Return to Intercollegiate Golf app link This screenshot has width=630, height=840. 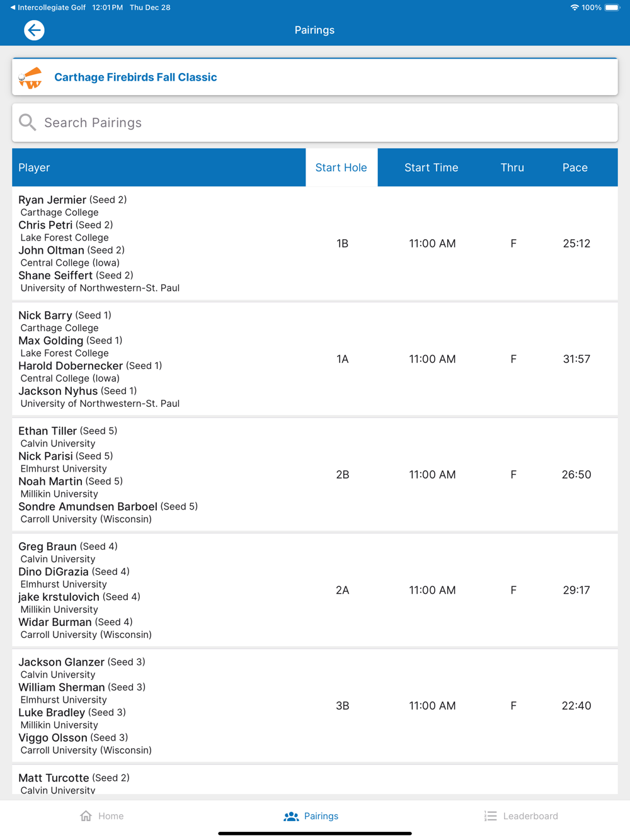coord(47,8)
